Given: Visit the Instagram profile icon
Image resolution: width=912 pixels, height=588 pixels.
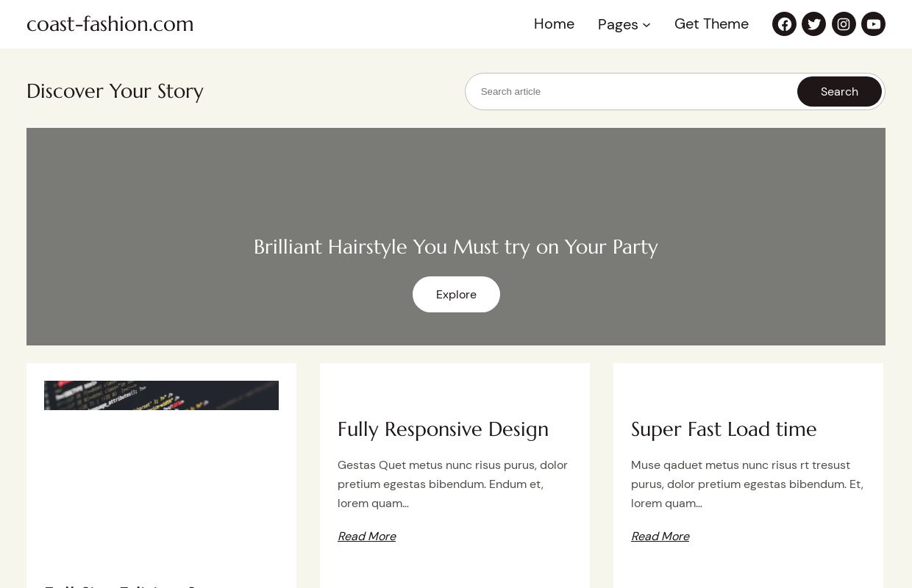Looking at the screenshot, I should pos(844,24).
